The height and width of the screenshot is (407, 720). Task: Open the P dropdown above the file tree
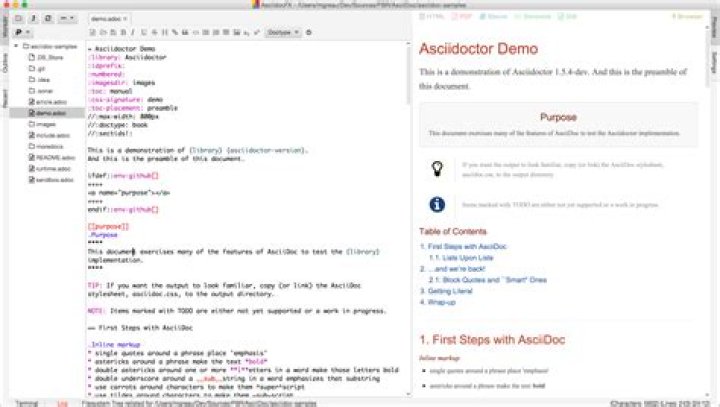(x=22, y=33)
